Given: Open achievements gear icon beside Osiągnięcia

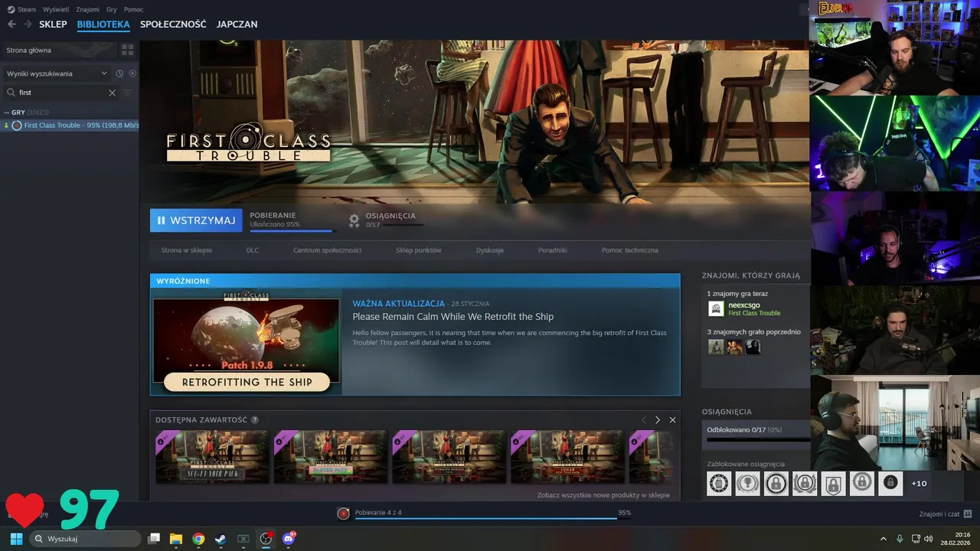Looking at the screenshot, I should 354,220.
